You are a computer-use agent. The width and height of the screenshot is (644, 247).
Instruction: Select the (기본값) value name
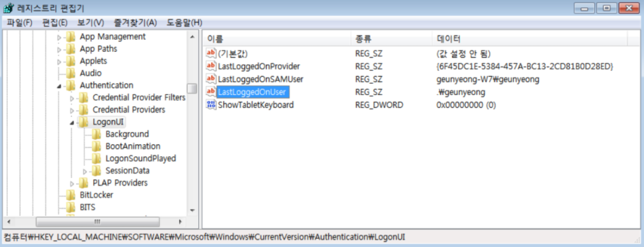tap(232, 54)
